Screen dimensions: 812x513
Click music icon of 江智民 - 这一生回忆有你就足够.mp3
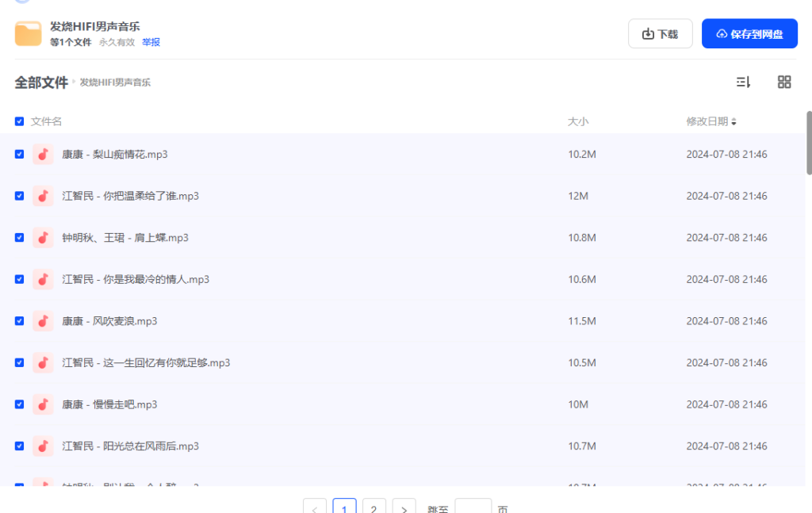[43, 362]
